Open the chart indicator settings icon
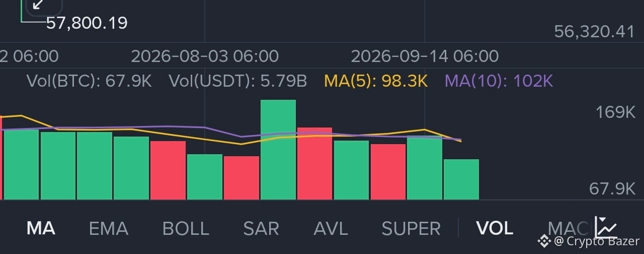Screen dimensions: 644x254 (606, 227)
